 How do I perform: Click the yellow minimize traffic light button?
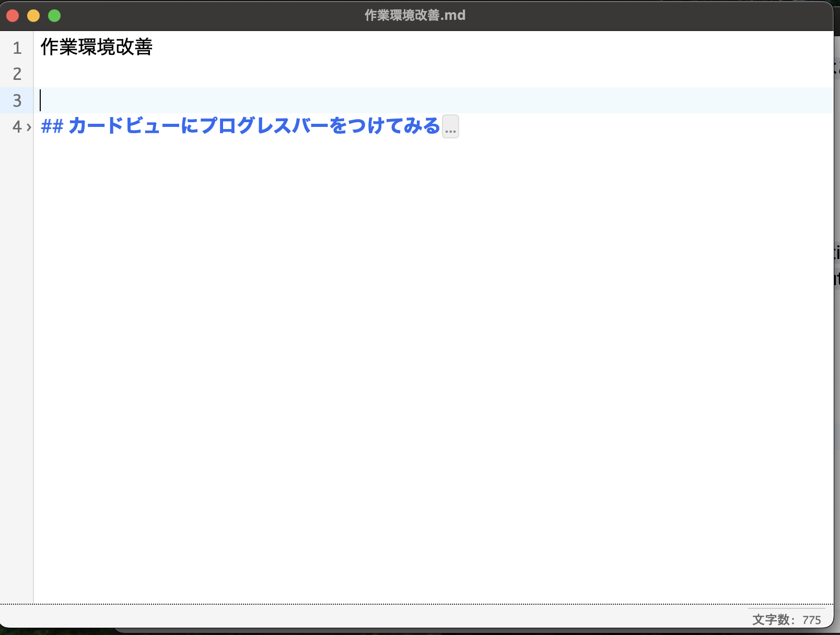coord(32,16)
